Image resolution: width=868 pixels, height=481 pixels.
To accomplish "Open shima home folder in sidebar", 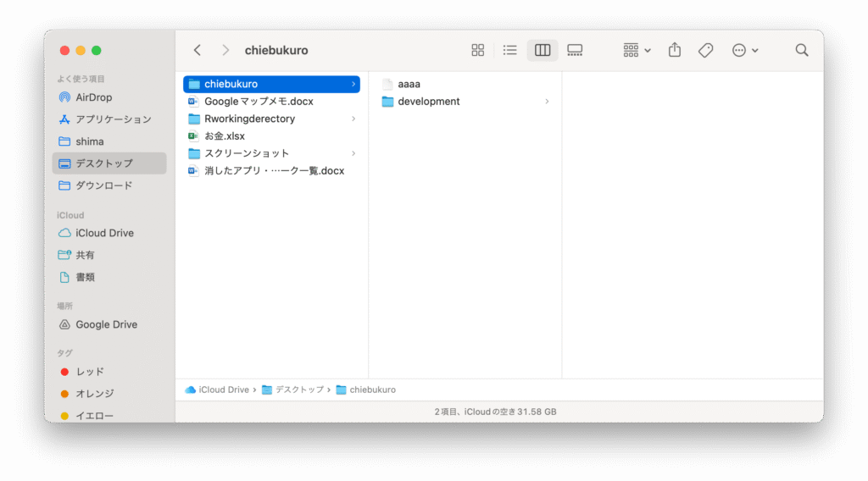I will tap(109, 141).
